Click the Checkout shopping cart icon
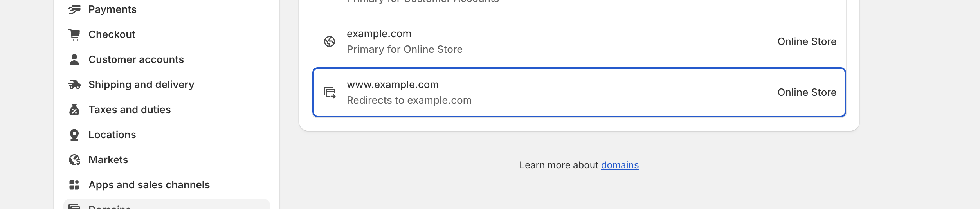The height and width of the screenshot is (209, 980). (74, 34)
